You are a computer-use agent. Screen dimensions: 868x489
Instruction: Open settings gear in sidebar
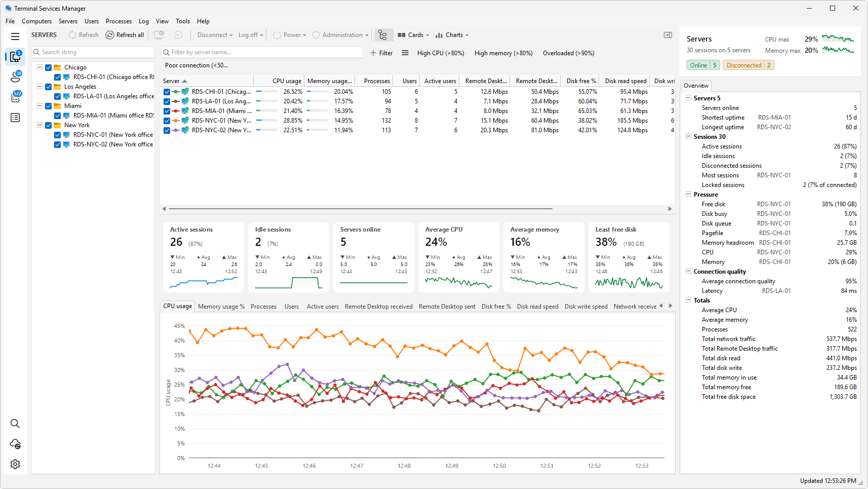coord(15,464)
